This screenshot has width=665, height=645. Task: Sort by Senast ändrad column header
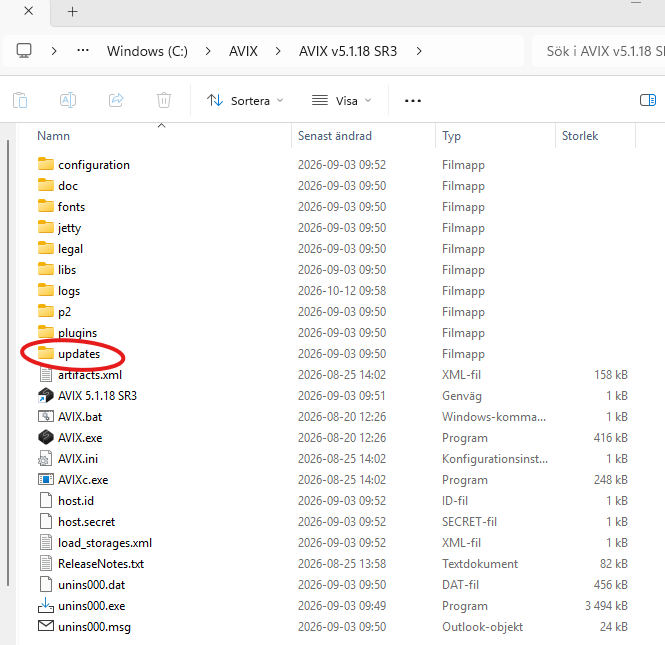click(x=335, y=136)
